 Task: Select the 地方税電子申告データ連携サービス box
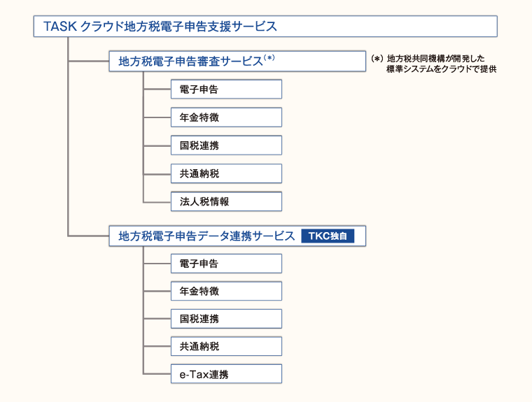[237, 236]
